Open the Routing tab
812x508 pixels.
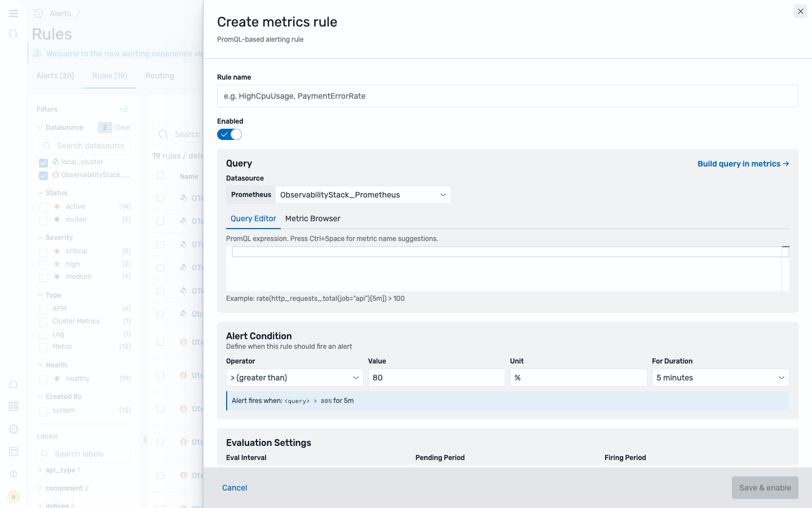click(160, 76)
